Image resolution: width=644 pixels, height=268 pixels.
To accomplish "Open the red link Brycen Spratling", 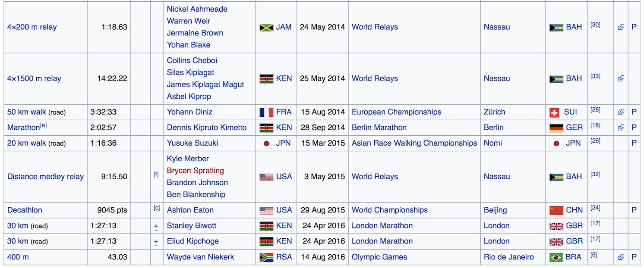I will (195, 171).
